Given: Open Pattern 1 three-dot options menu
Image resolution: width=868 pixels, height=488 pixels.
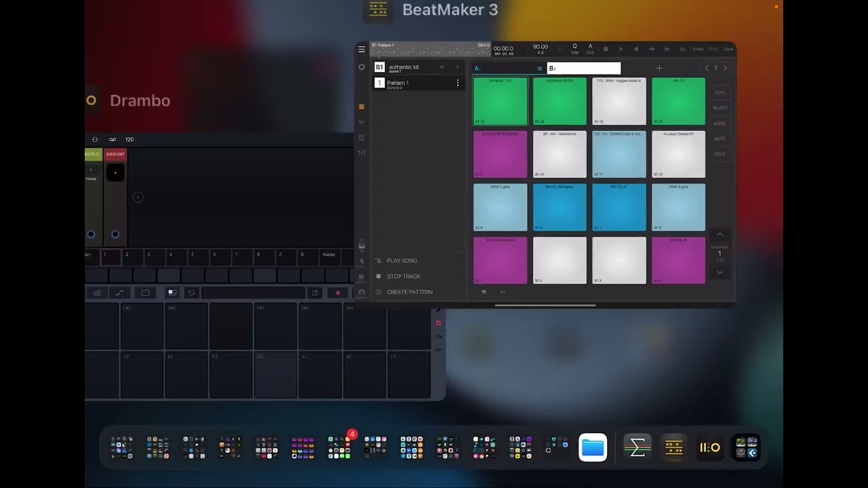Looking at the screenshot, I should pos(457,83).
